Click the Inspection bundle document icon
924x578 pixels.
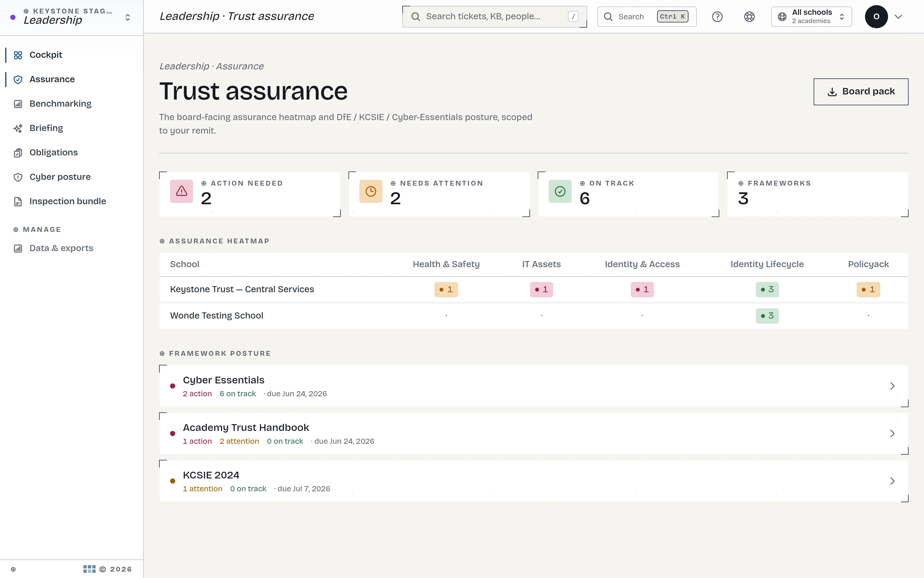tap(18, 201)
